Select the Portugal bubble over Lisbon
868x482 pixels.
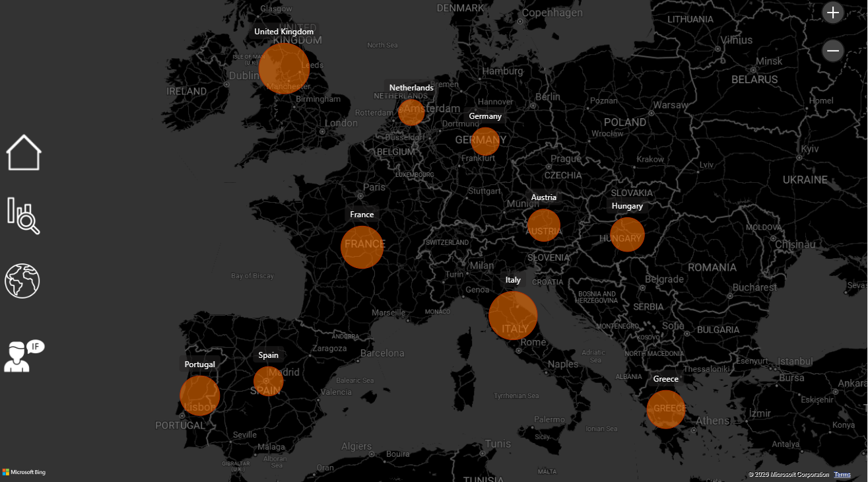click(x=199, y=396)
